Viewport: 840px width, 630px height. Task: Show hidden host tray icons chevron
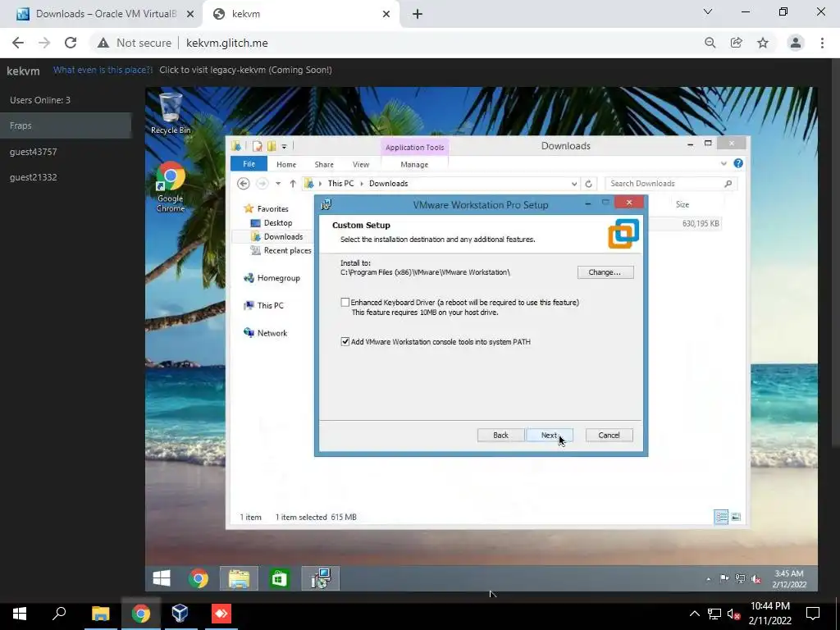tap(694, 614)
